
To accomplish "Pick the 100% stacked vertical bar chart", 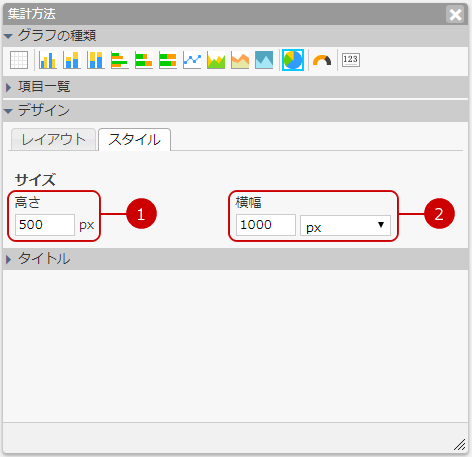I will point(96,60).
